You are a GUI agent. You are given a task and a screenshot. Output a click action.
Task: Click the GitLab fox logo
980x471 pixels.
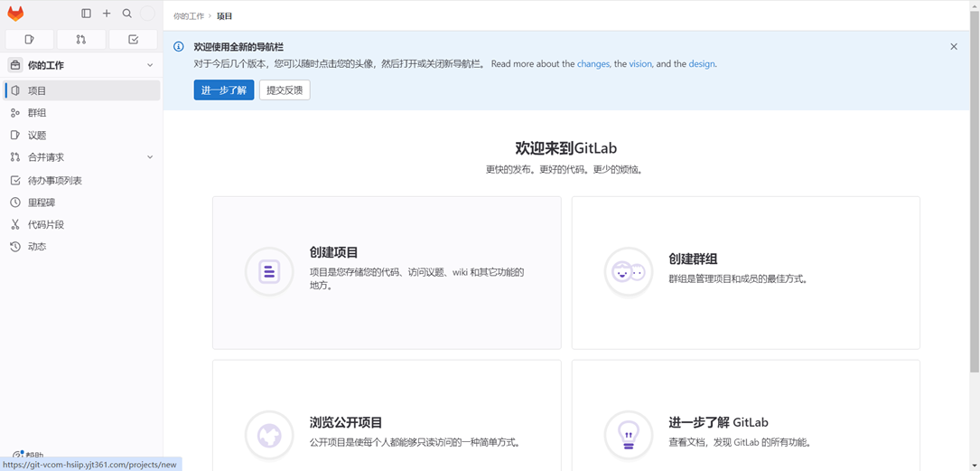tap(15, 14)
